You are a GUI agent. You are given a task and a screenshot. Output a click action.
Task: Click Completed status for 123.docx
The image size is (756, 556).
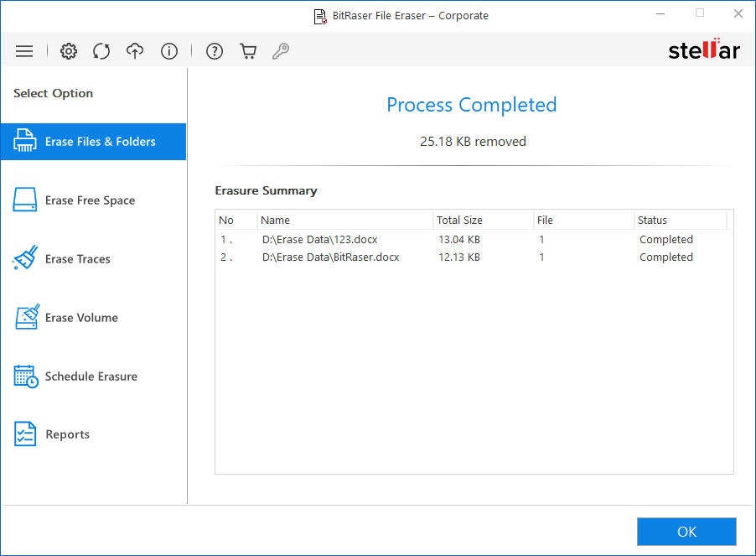[666, 240]
